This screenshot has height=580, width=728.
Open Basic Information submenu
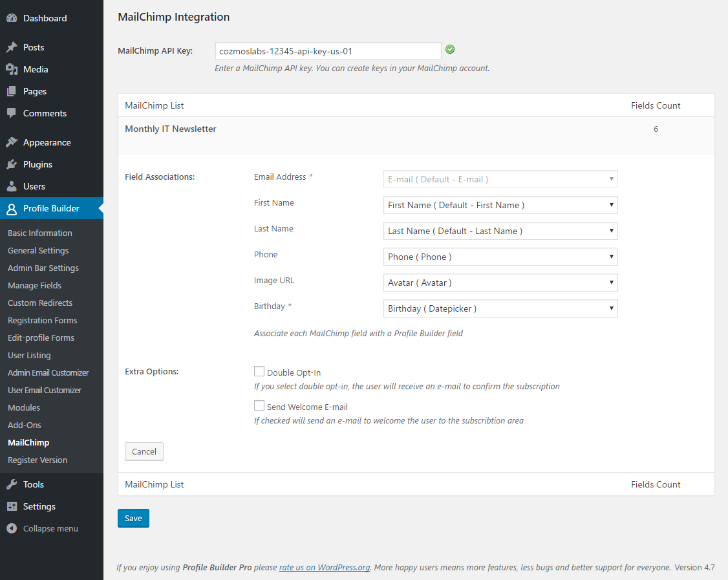coord(40,233)
